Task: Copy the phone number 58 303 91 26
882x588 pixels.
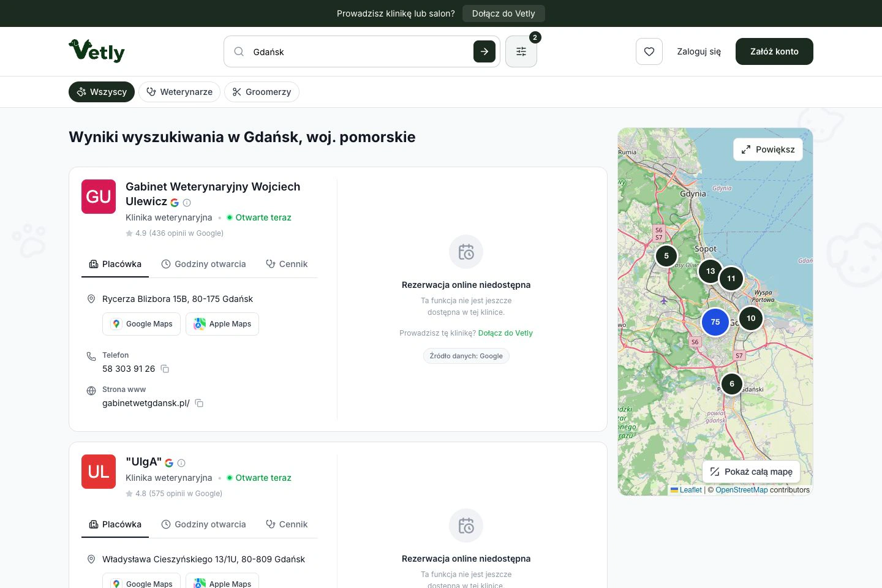Action: tap(165, 369)
